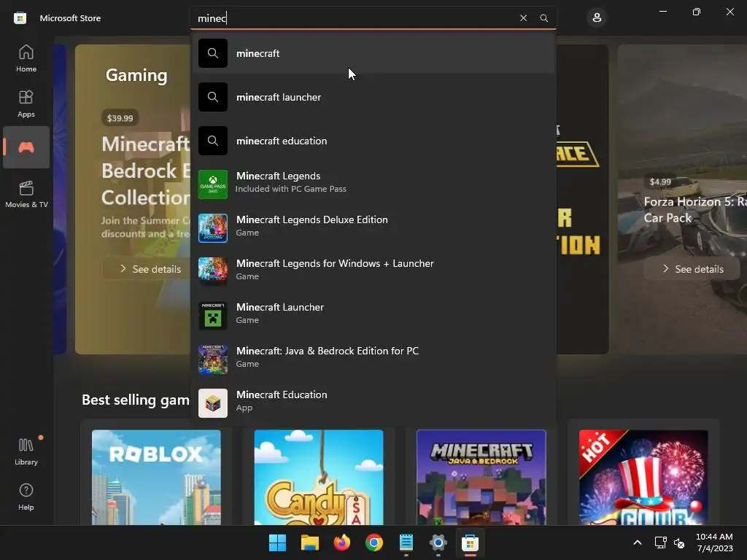Click the Java & Bedrock Edition result icon
Viewport: 747px width, 560px height.
(213, 359)
